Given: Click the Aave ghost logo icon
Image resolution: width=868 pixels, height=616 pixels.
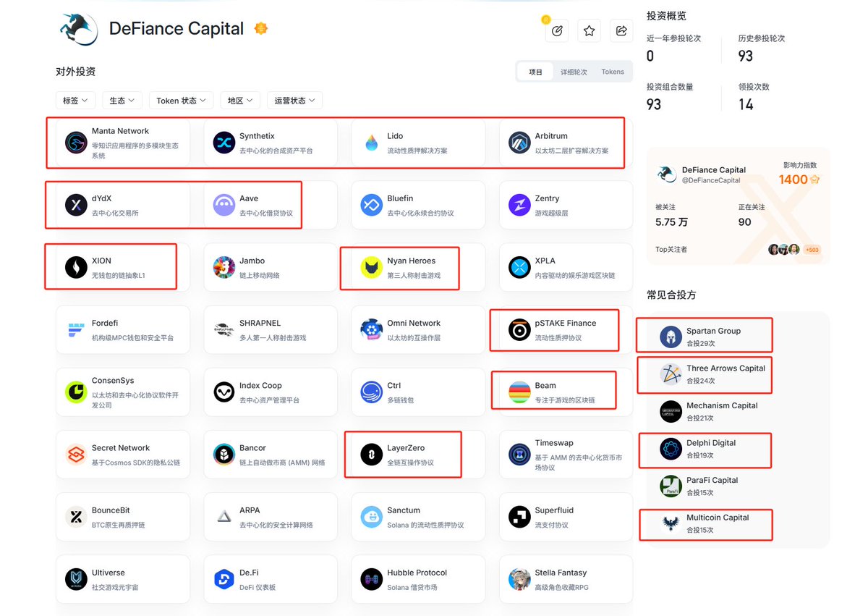Looking at the screenshot, I should point(224,205).
